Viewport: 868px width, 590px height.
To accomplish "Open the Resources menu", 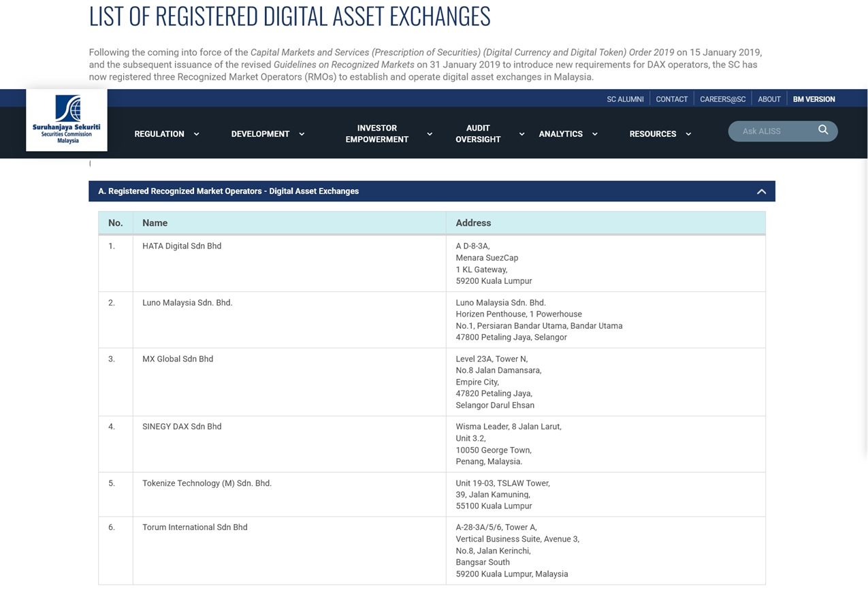I will point(652,134).
